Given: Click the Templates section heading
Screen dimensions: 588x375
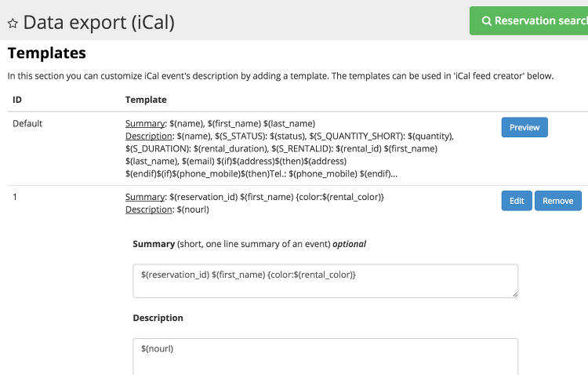Looking at the screenshot, I should point(46,53).
